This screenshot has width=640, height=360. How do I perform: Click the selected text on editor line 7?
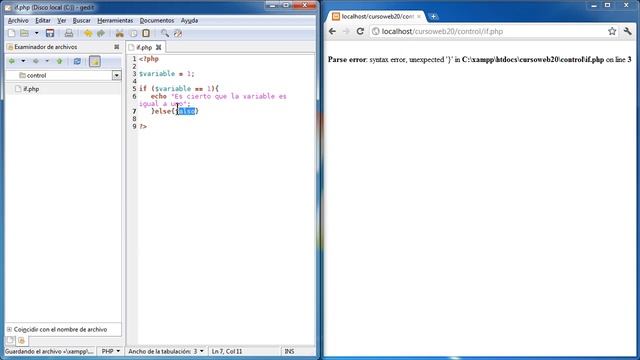(x=187, y=111)
